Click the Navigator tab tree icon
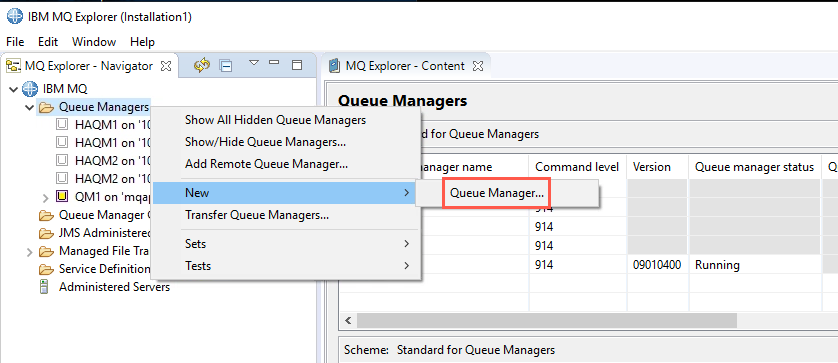This screenshot has height=363, width=838. tap(13, 66)
